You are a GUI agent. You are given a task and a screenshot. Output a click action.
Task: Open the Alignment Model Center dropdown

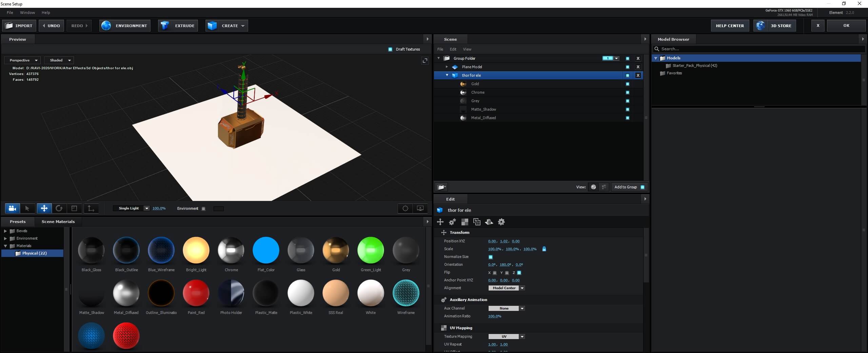click(x=507, y=288)
